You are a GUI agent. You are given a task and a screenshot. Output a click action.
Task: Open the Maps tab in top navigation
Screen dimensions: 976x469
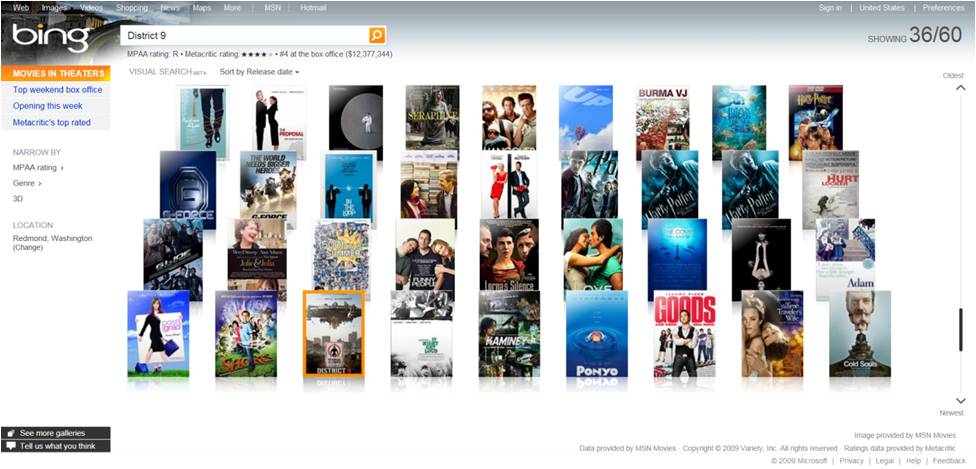pyautogui.click(x=202, y=8)
